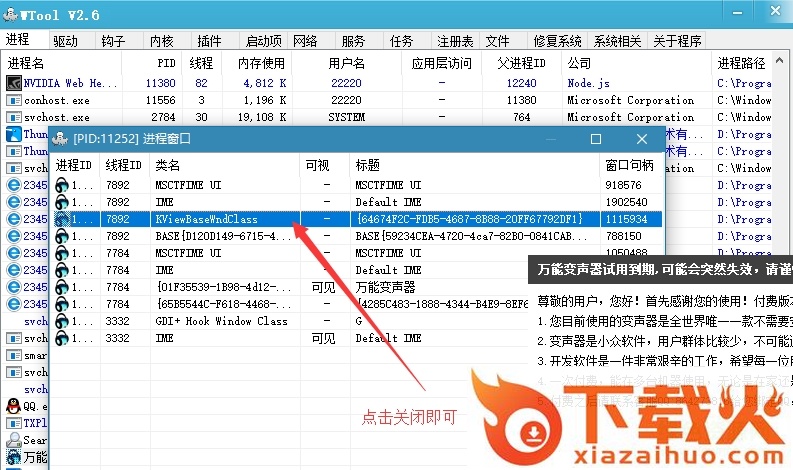Select window handle 788150 cell
The width and height of the screenshot is (793, 470).
[623, 236]
